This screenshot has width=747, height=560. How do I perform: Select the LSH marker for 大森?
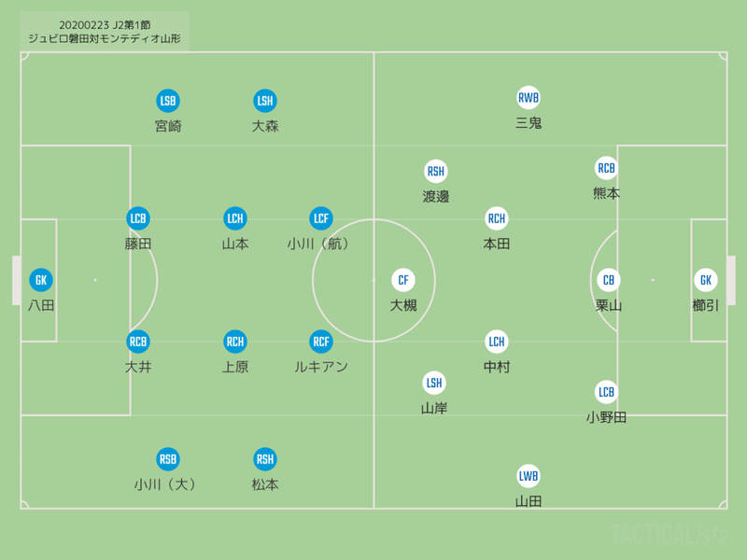point(265,101)
